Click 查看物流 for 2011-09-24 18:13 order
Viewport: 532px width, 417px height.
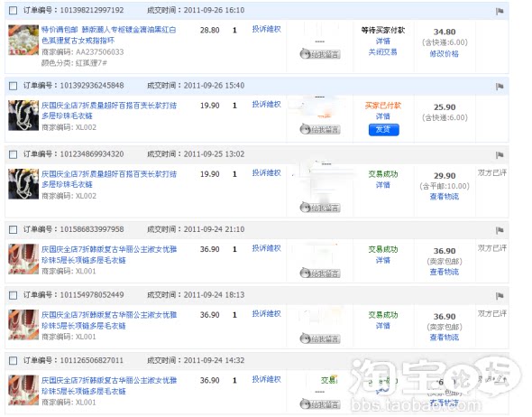445,338
